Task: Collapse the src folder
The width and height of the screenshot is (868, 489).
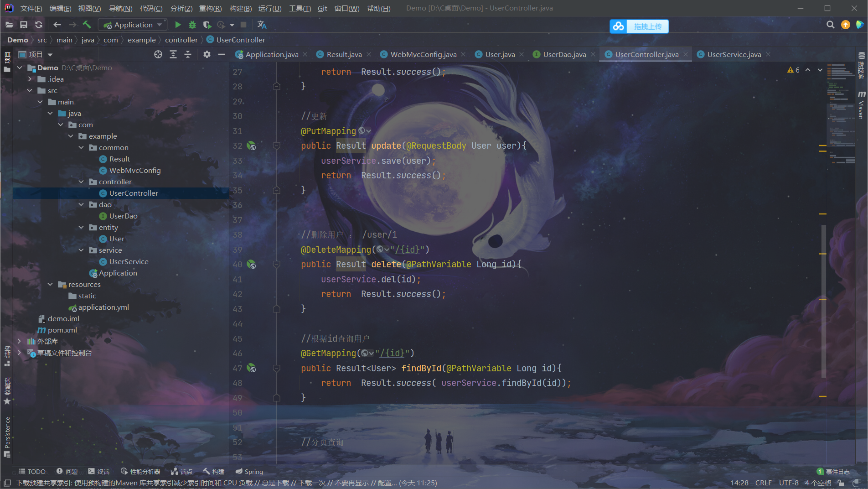Action: click(x=30, y=90)
